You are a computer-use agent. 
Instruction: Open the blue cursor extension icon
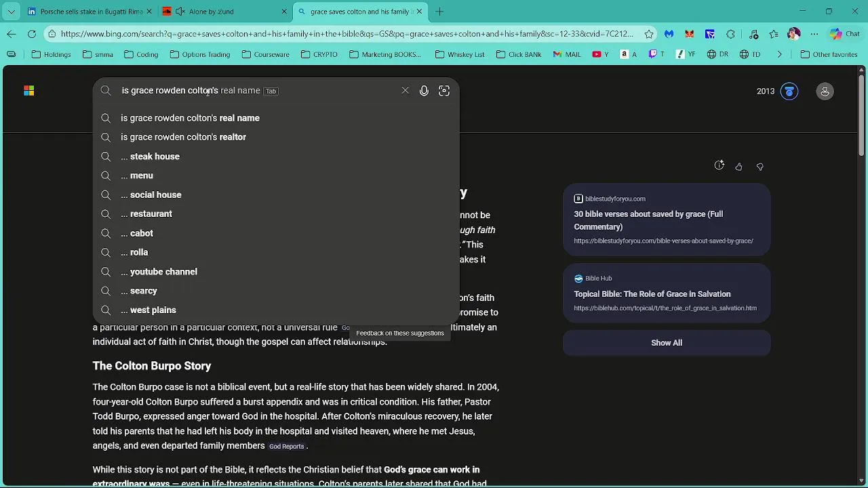(710, 34)
